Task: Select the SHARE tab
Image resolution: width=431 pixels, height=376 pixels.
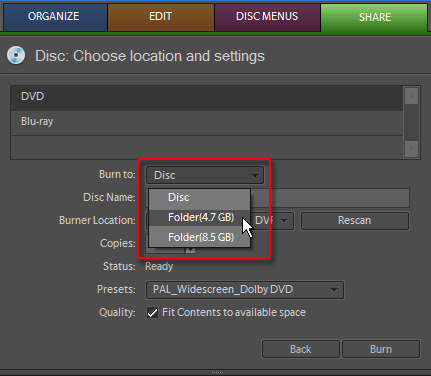Action: click(374, 17)
